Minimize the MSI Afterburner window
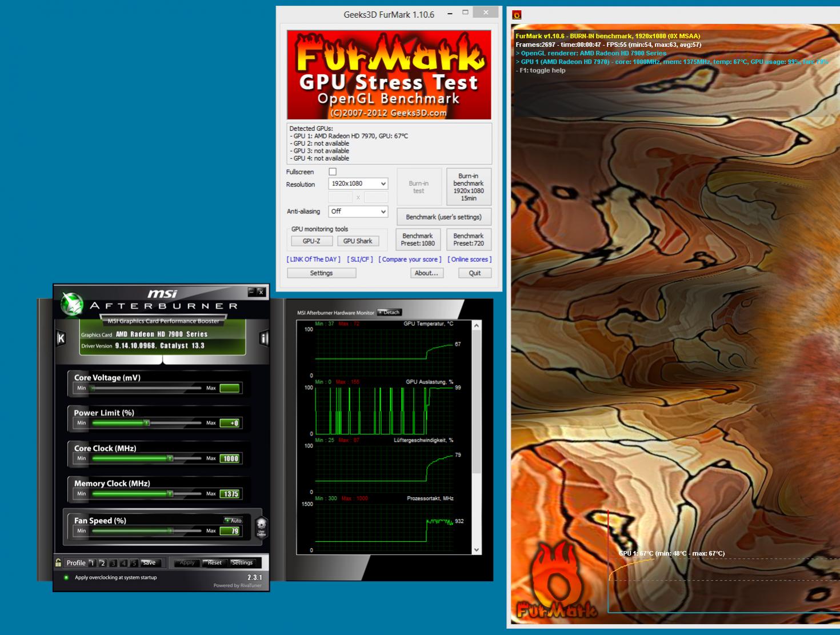 pos(251,291)
